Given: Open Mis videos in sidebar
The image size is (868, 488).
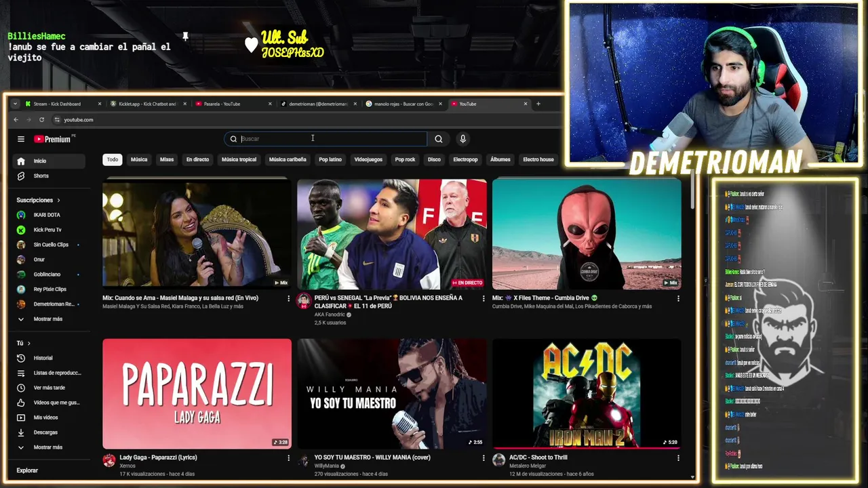Looking at the screenshot, I should point(48,418).
